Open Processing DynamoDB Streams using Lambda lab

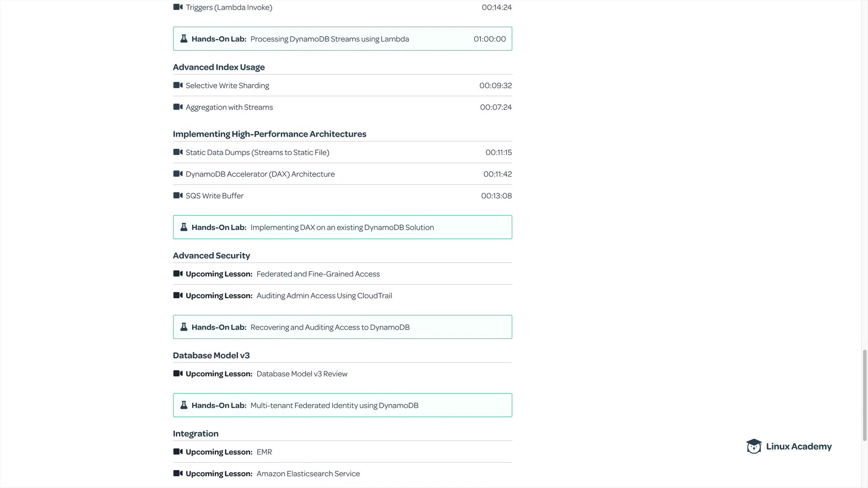point(330,39)
